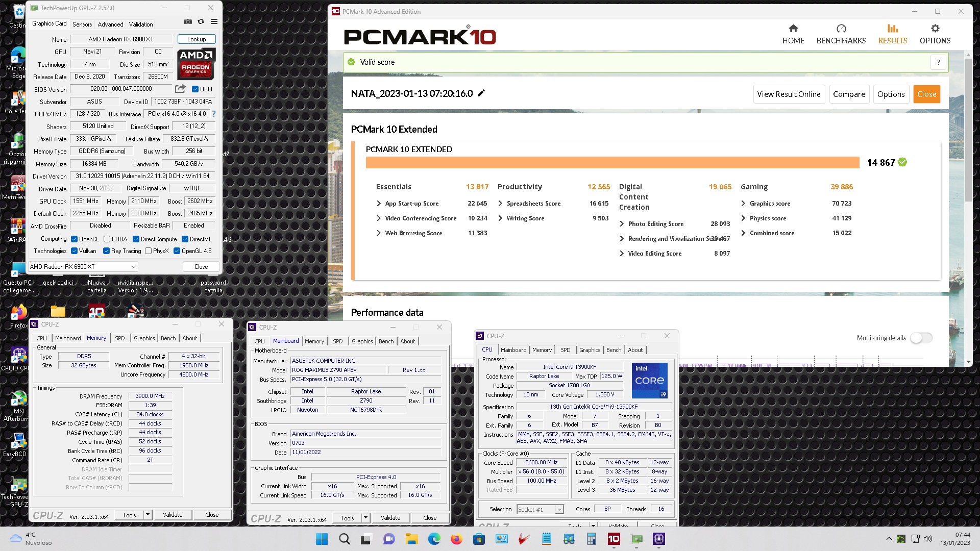Screen dimensions: 980x551
Task: Open SPD tab in Memory CPU-Z window
Action: [x=119, y=338]
